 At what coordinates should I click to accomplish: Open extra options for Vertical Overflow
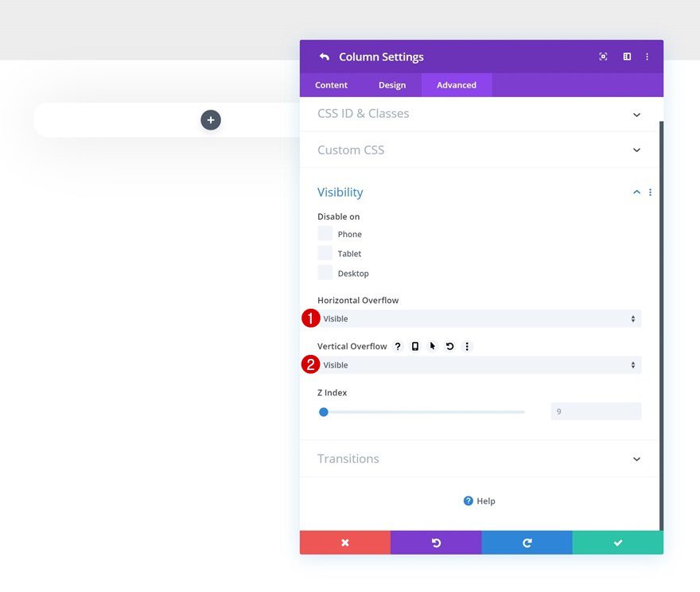pyautogui.click(x=467, y=346)
